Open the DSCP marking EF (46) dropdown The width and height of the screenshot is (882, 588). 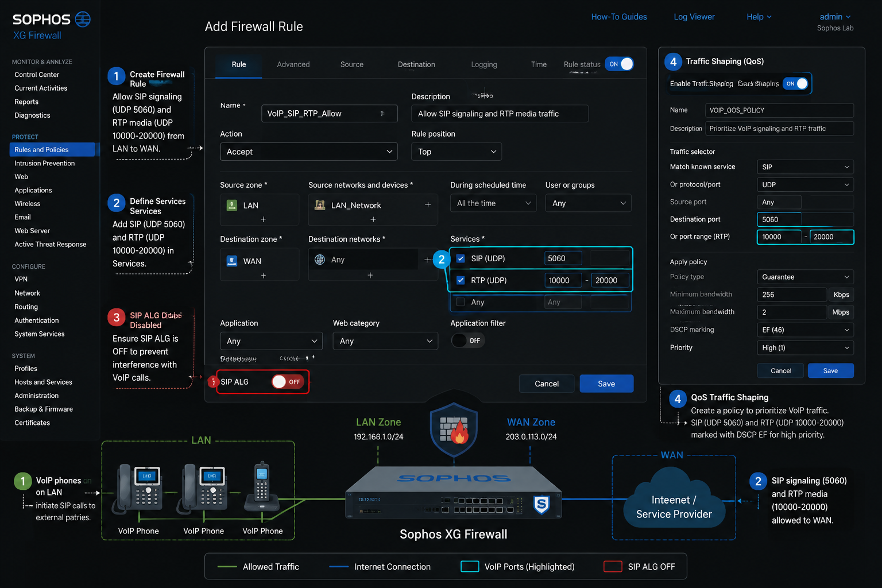pyautogui.click(x=805, y=330)
